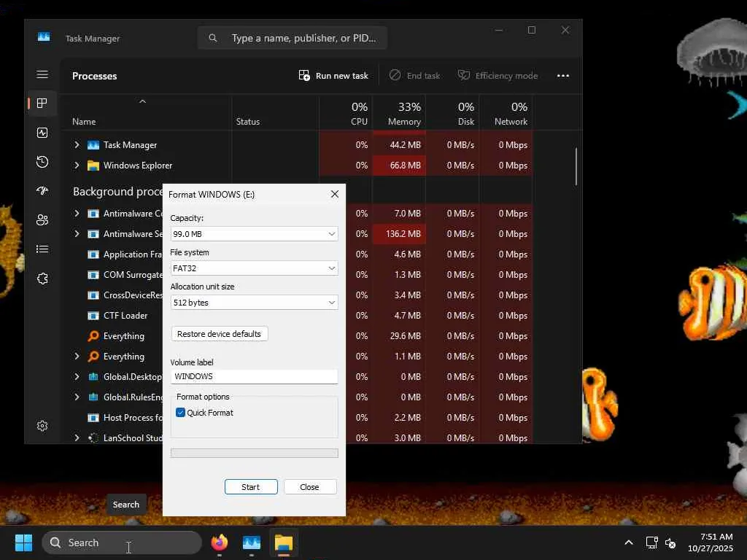Sort processes by Memory column
Viewport: 747px width, 560px height.
pyautogui.click(x=399, y=113)
